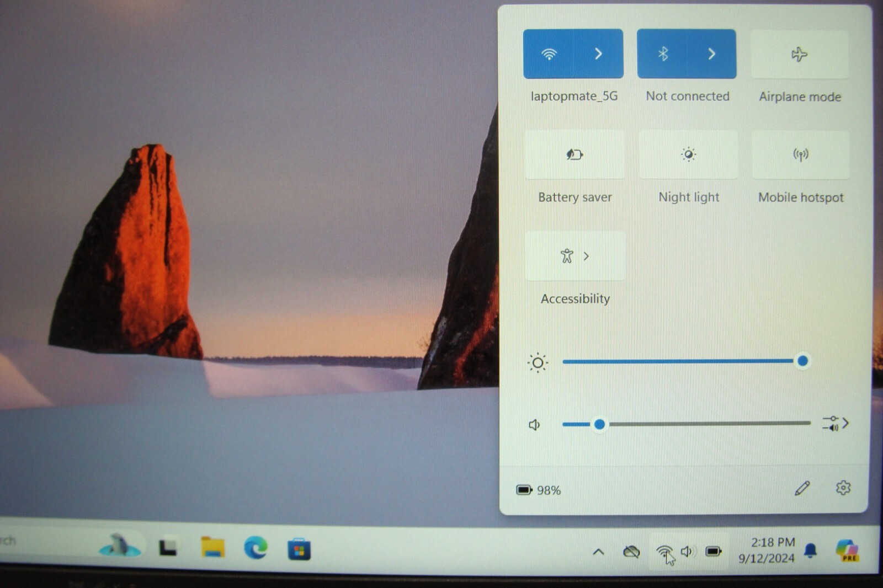This screenshot has width=883, height=588.
Task: Open File Explorer from the taskbar
Action: click(x=212, y=547)
